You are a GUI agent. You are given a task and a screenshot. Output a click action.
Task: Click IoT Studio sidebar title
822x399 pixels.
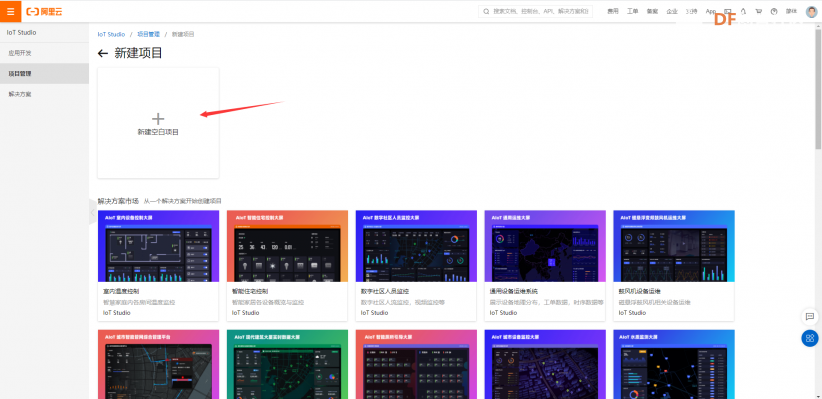21,33
